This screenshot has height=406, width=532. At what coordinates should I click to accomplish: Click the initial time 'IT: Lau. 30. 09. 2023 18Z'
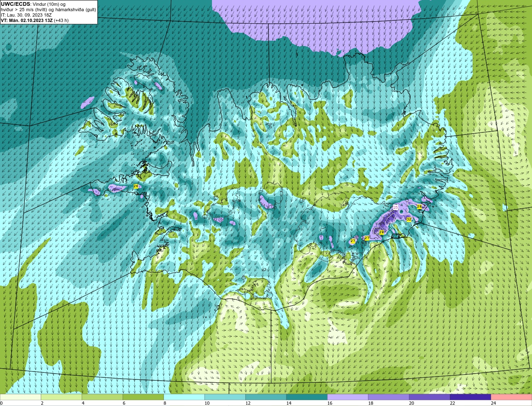26,15
